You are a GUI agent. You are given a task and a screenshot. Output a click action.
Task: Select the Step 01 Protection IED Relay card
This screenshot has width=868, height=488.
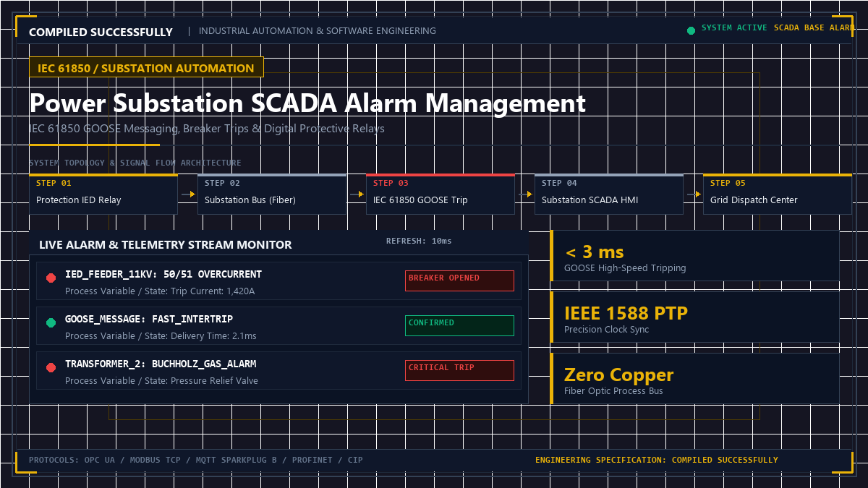(103, 194)
